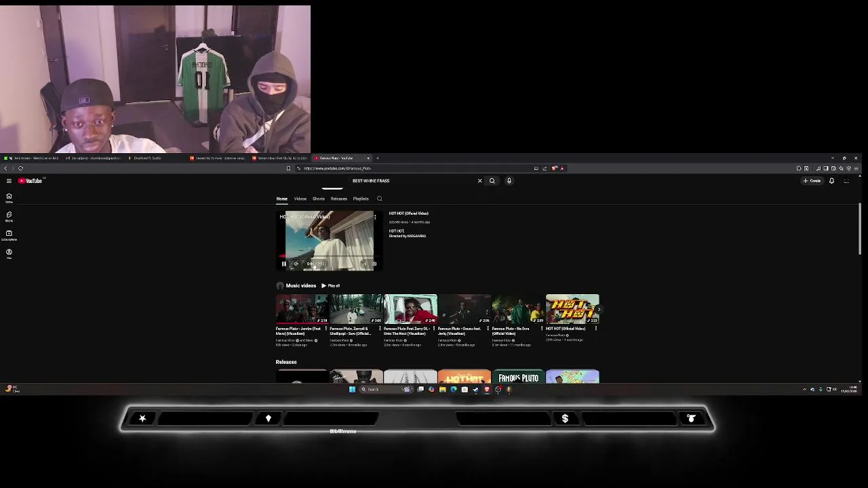Open the You section in sidebar

tap(9, 253)
